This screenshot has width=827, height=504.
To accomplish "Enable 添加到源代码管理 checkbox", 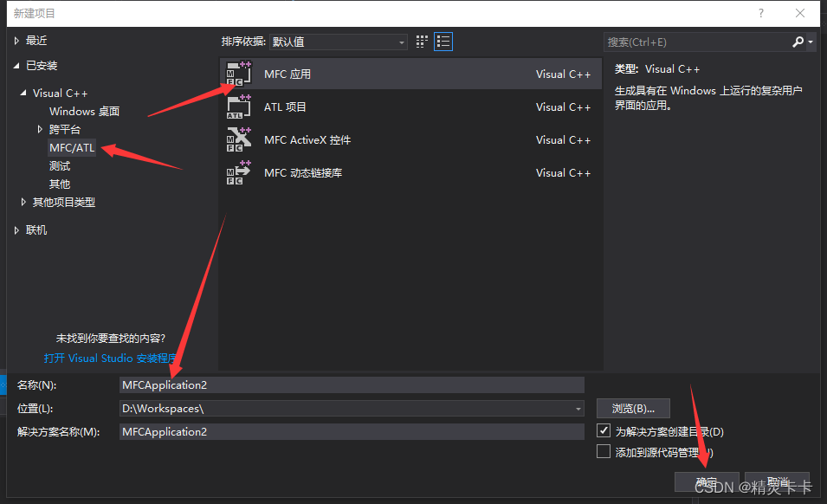I will [604, 452].
